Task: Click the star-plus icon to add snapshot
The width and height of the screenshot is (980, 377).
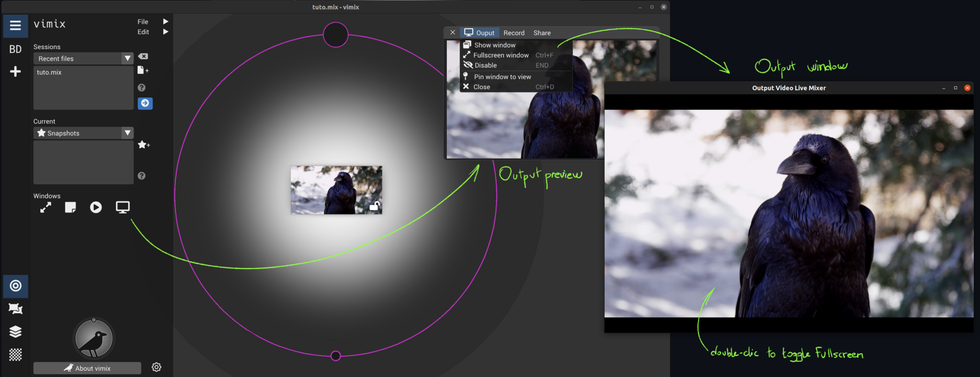Action: [x=143, y=145]
